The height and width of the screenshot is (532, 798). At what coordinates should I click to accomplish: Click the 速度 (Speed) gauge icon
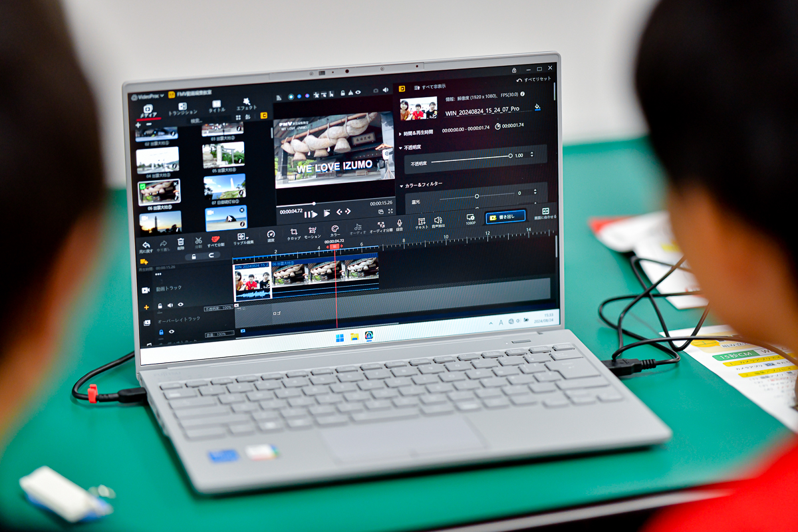(x=271, y=235)
